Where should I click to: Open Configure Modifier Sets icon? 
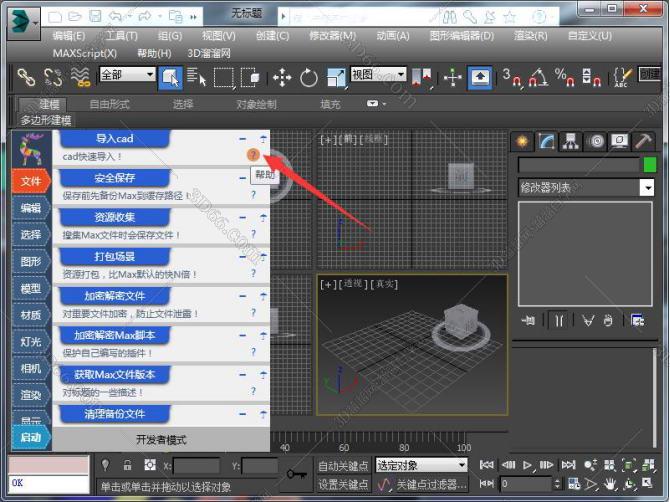[638, 320]
